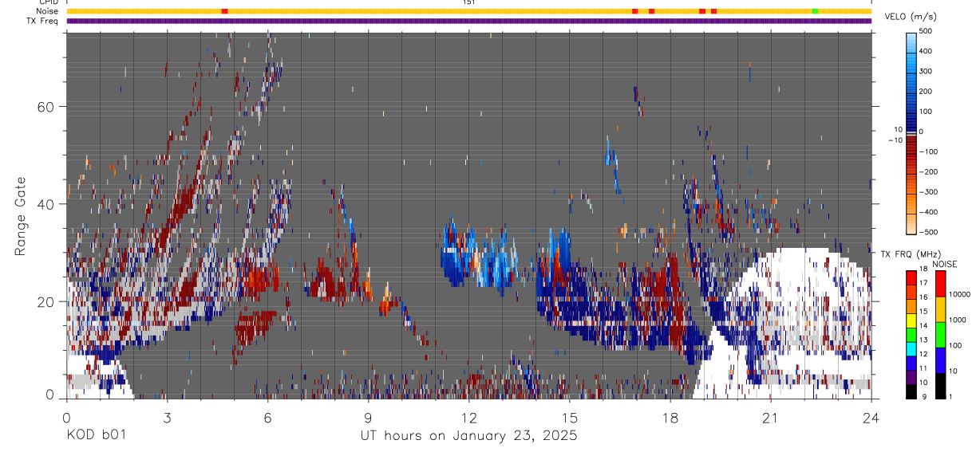Viewport: 980px width, 452px height.
Task: Click the light-blue echo patch near hour 12
Action: (479, 257)
